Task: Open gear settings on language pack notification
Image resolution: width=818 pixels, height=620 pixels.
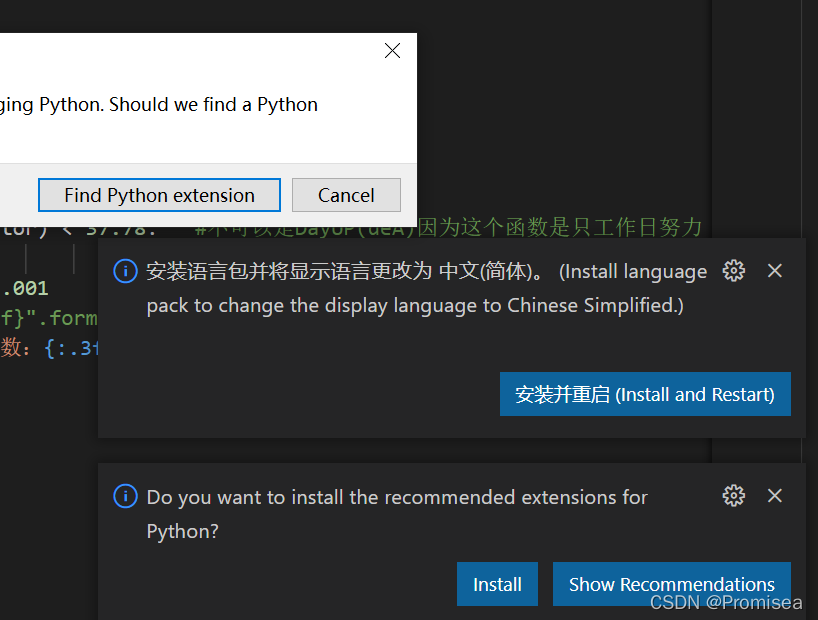Action: point(733,271)
